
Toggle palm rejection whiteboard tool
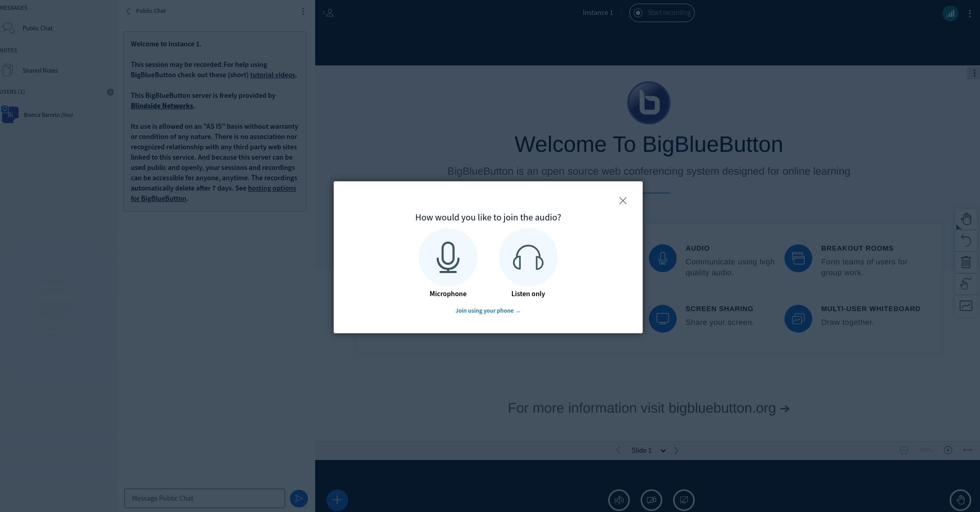(x=966, y=284)
